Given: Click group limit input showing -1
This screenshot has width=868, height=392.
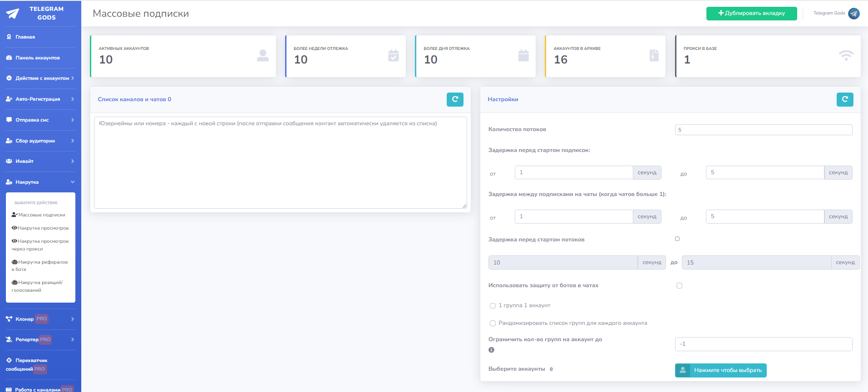Looking at the screenshot, I should 764,344.
